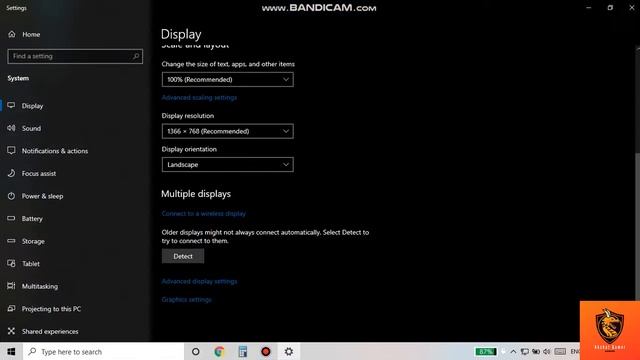
Task: Show hidden tray icons chevron
Action: pyautogui.click(x=513, y=351)
